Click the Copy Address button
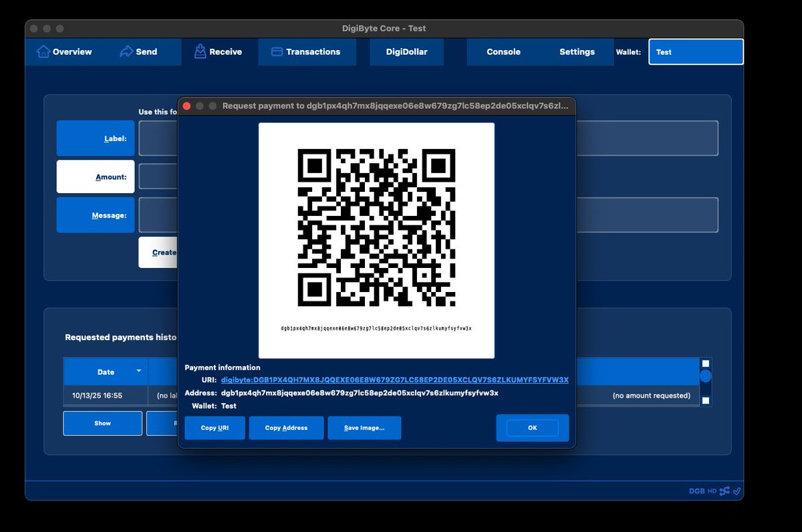The height and width of the screenshot is (532, 802). [x=286, y=428]
